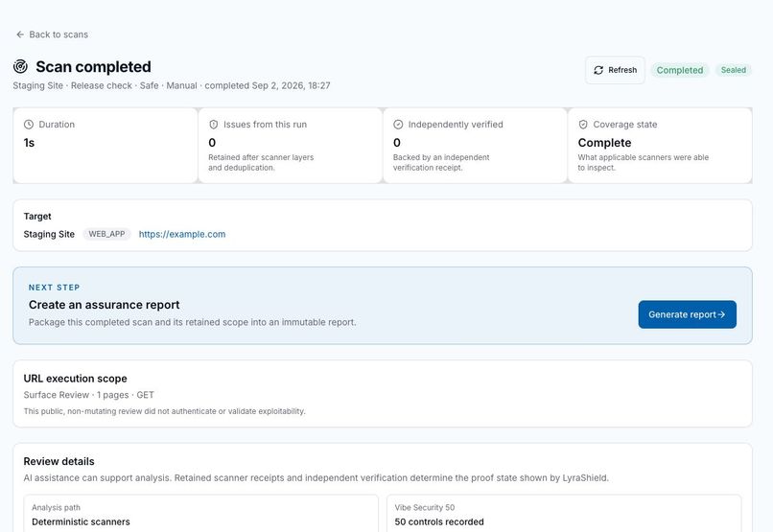Click the Generate report button

[x=688, y=314]
